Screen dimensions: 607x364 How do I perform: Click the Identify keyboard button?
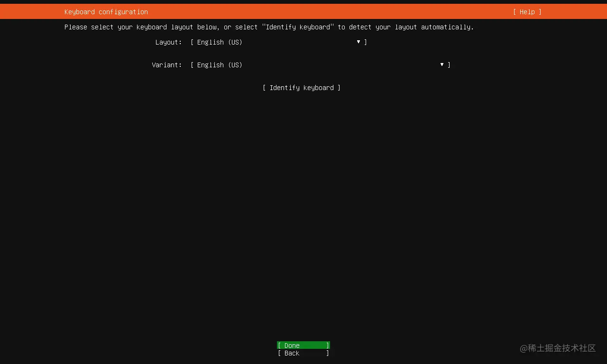(302, 88)
